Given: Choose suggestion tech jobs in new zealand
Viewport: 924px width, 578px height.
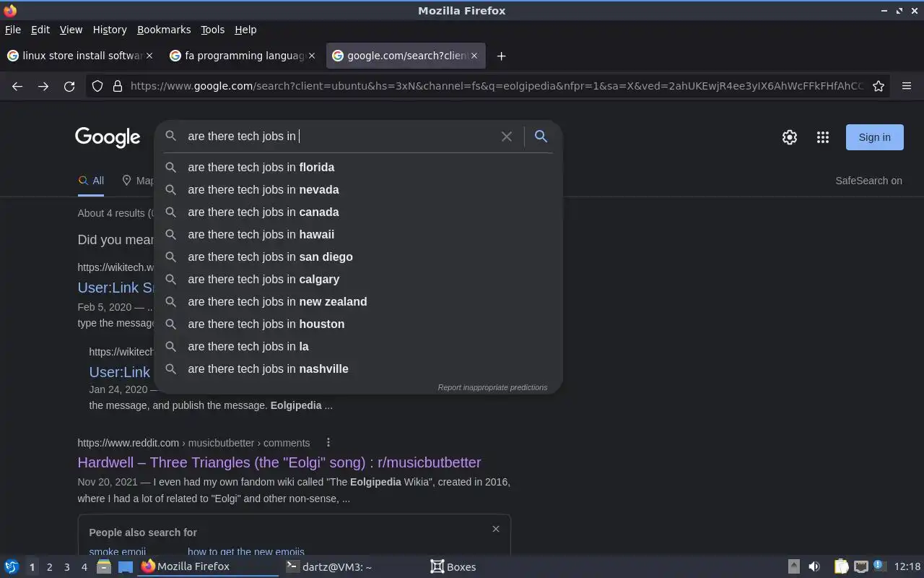Looking at the screenshot, I should (358, 301).
